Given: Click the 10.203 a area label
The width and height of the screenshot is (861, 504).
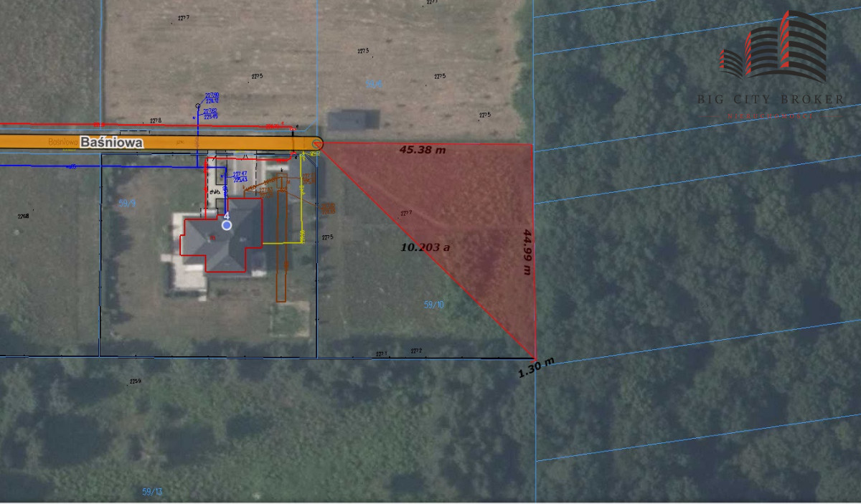Looking at the screenshot, I should click(x=425, y=247).
